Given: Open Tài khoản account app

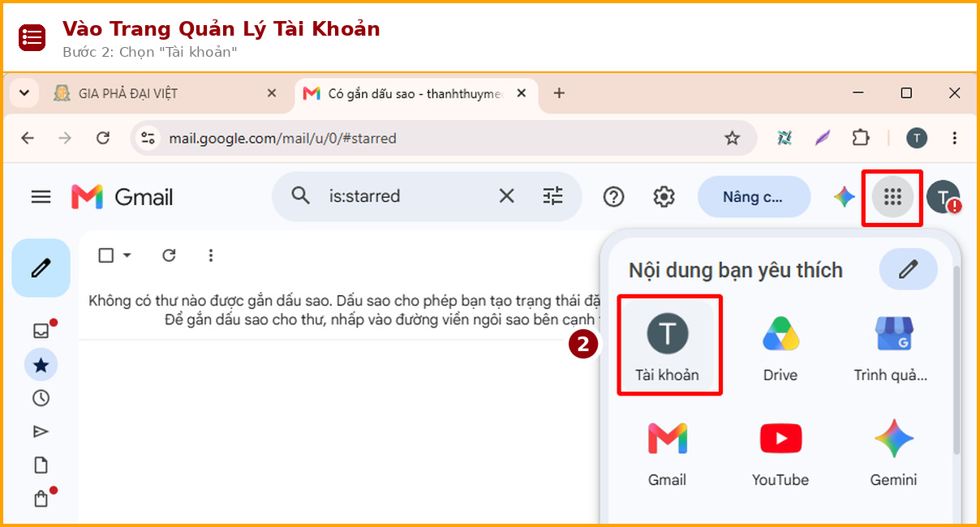Looking at the screenshot, I should coord(668,345).
